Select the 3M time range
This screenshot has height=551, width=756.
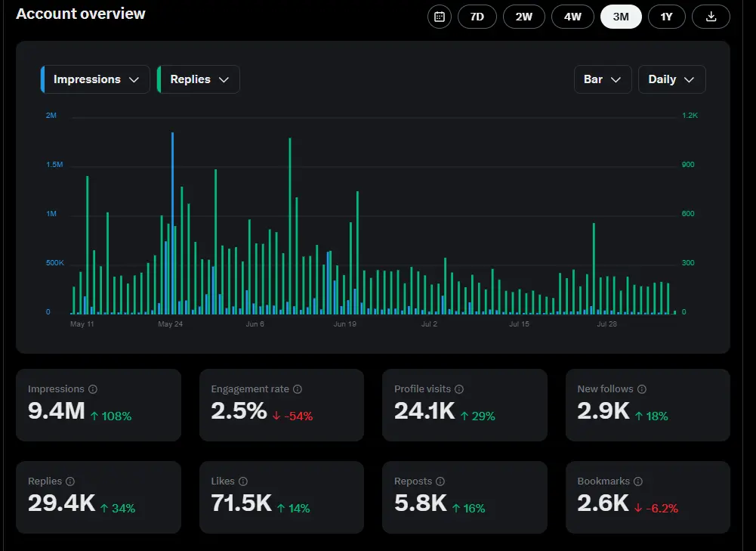[621, 17]
